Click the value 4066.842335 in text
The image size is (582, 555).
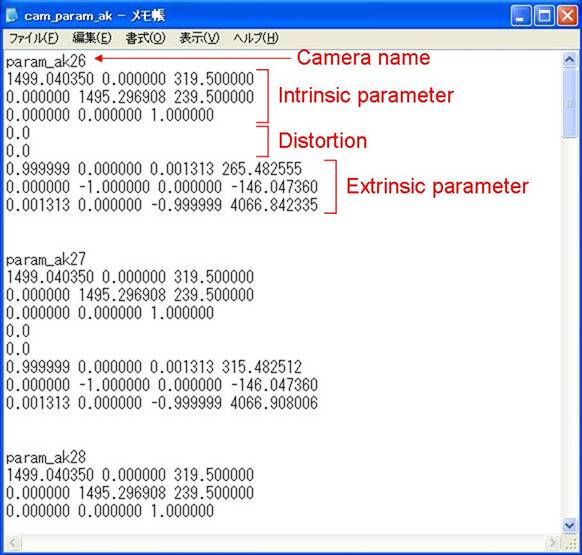click(x=274, y=205)
